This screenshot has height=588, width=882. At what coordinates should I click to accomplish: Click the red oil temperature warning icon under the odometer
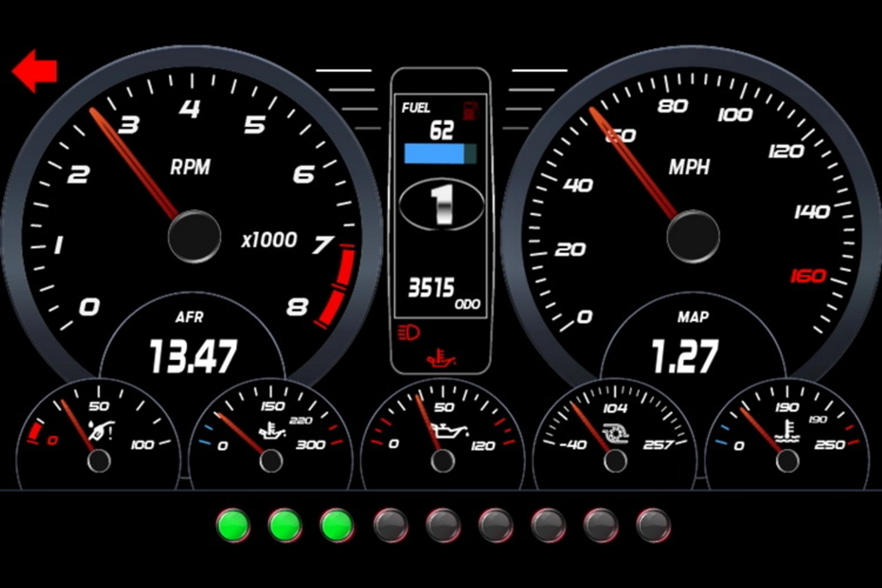(441, 358)
